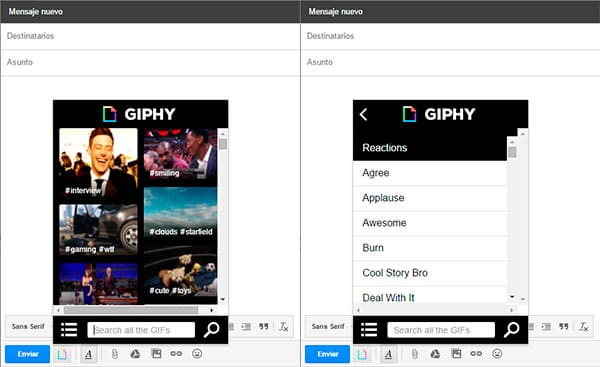Insert link icon in left compose toolbar
This screenshot has width=600, height=367.
(176, 354)
